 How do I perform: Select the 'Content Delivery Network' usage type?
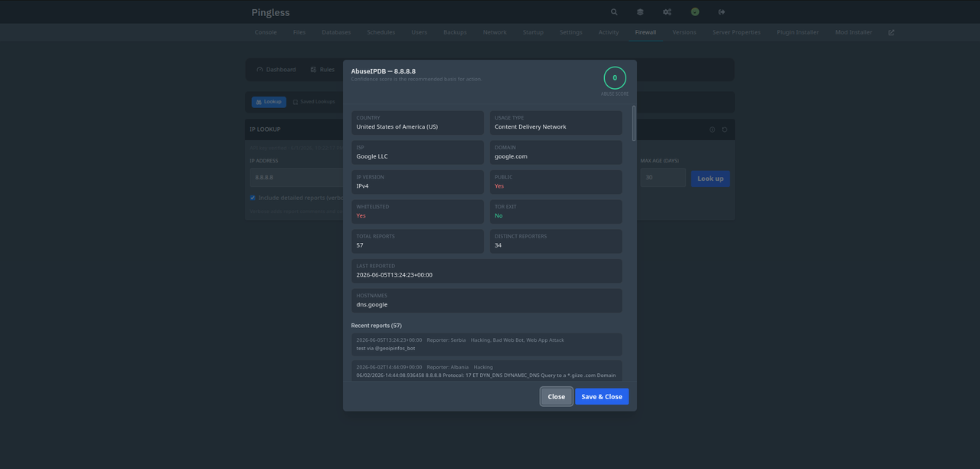(531, 127)
